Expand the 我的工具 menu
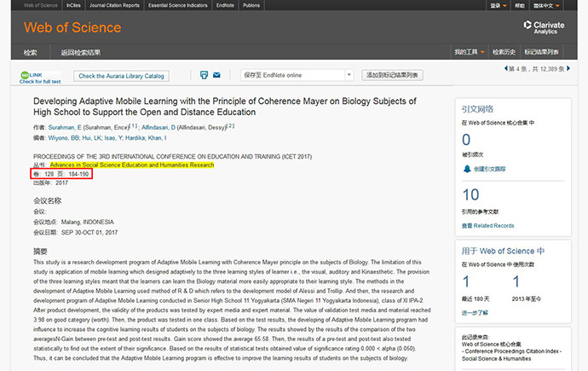 point(470,52)
